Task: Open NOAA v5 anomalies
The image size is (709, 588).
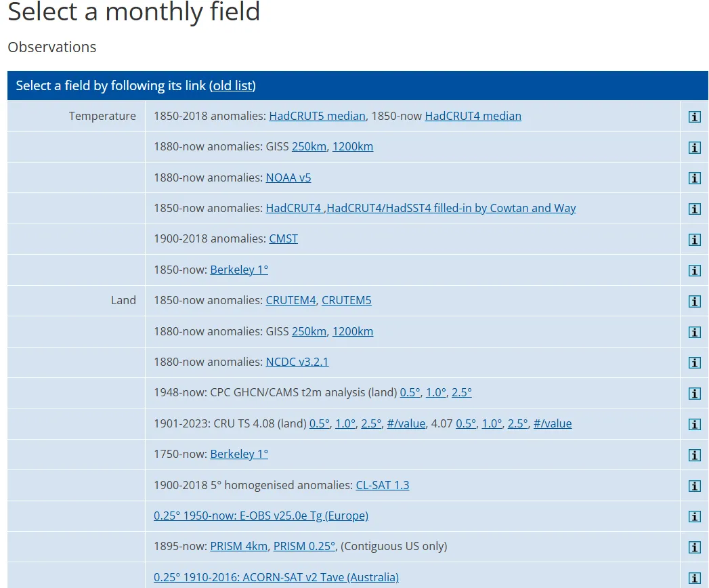Action: pyautogui.click(x=288, y=177)
